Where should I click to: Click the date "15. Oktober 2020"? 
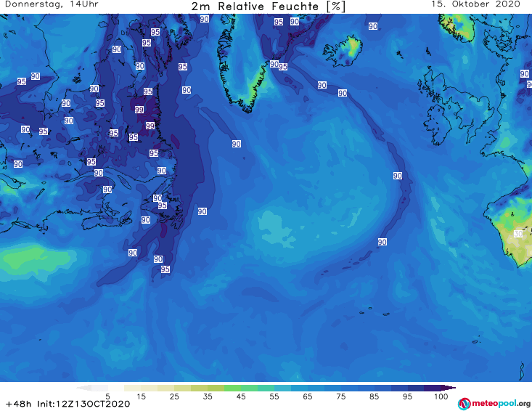click(475, 4)
